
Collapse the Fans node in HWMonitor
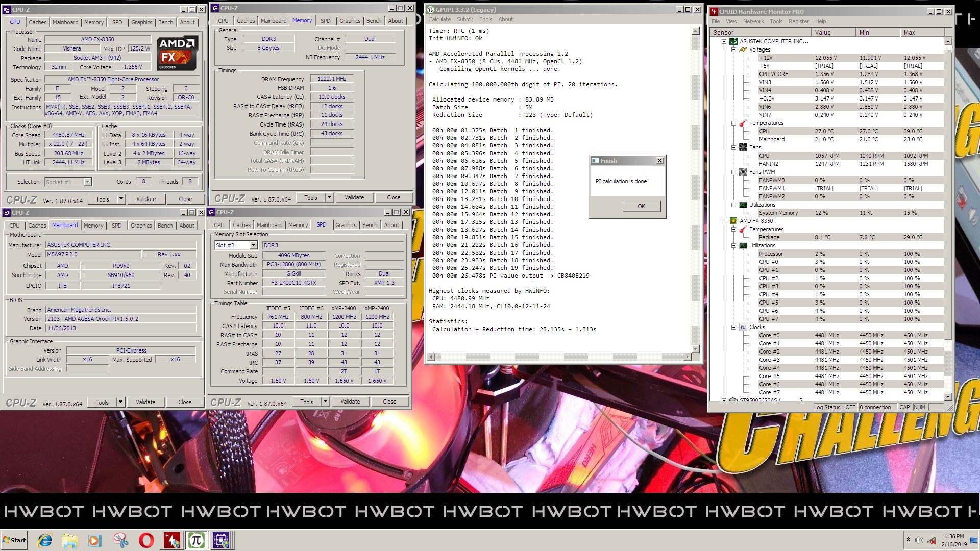[x=733, y=147]
